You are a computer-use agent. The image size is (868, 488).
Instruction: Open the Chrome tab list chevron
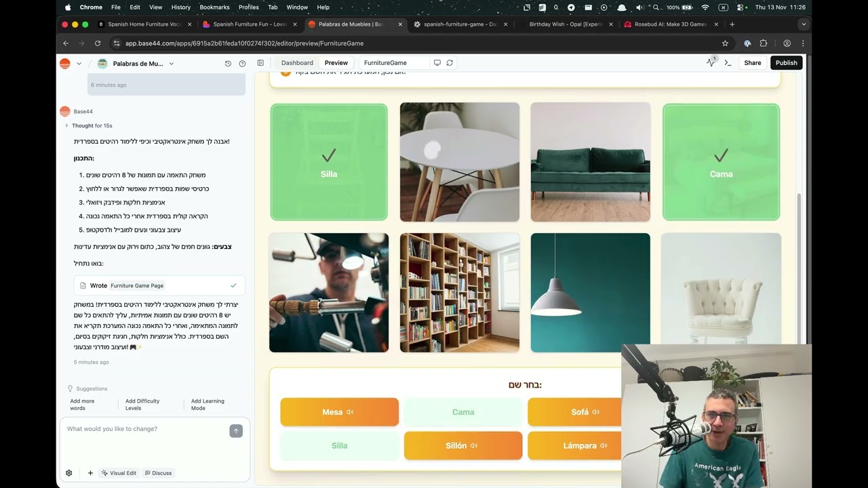[804, 24]
